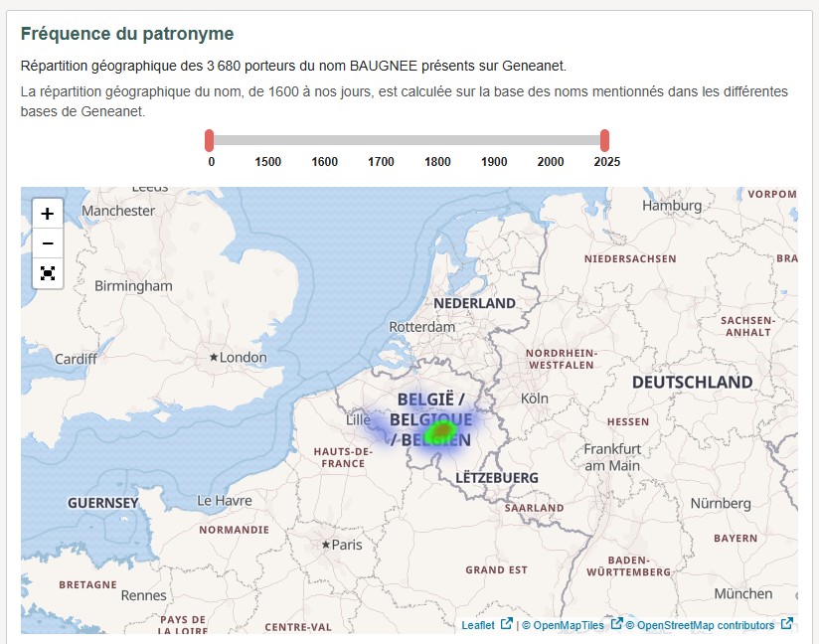Click the red heatmap hotspot in Belgium

click(x=438, y=432)
